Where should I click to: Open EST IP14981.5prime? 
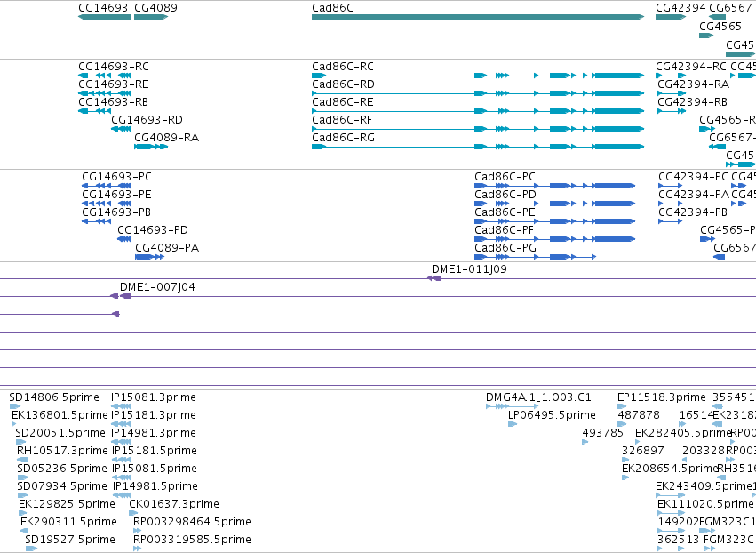[122, 495]
